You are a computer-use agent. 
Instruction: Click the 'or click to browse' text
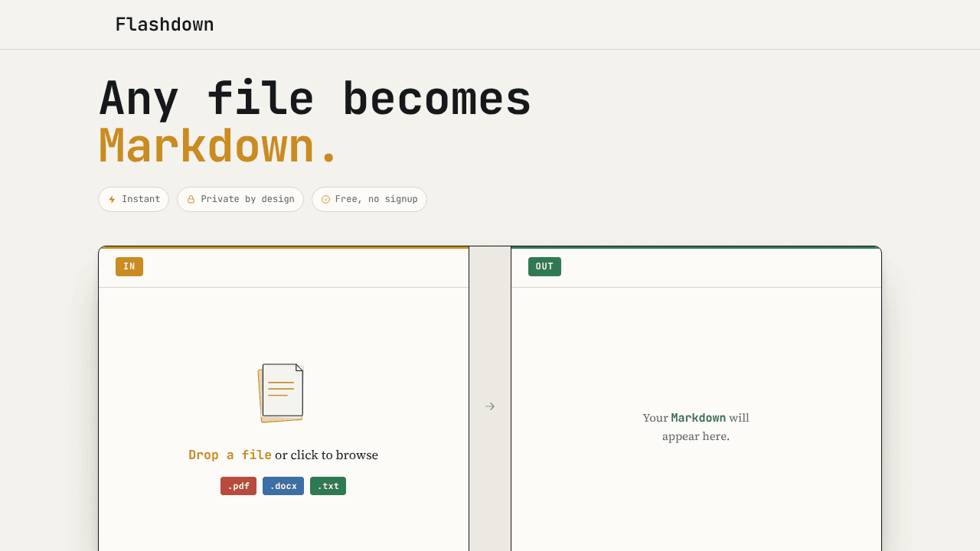coord(327,455)
